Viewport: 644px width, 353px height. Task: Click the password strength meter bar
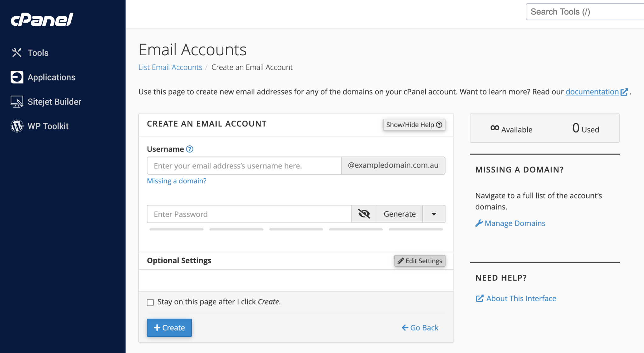coord(296,230)
